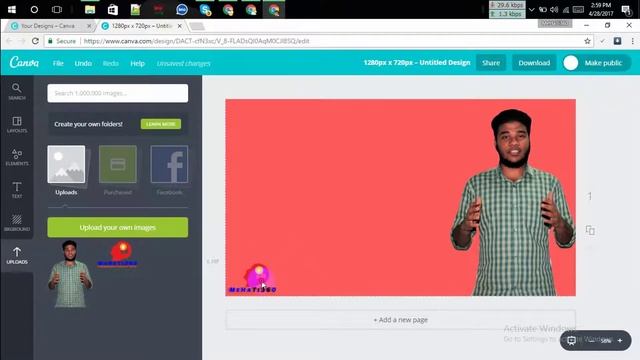Open Skype from the taskbar

pos(205,9)
